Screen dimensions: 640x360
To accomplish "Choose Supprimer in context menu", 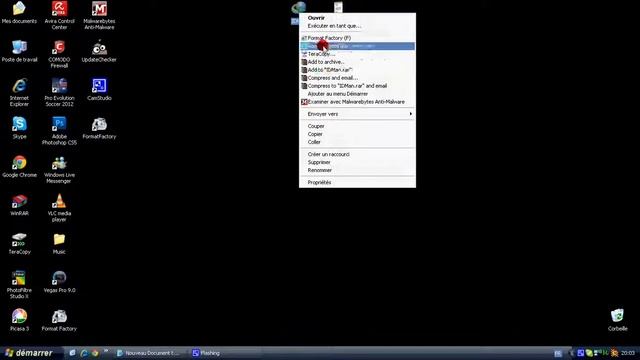I will (x=357, y=162).
